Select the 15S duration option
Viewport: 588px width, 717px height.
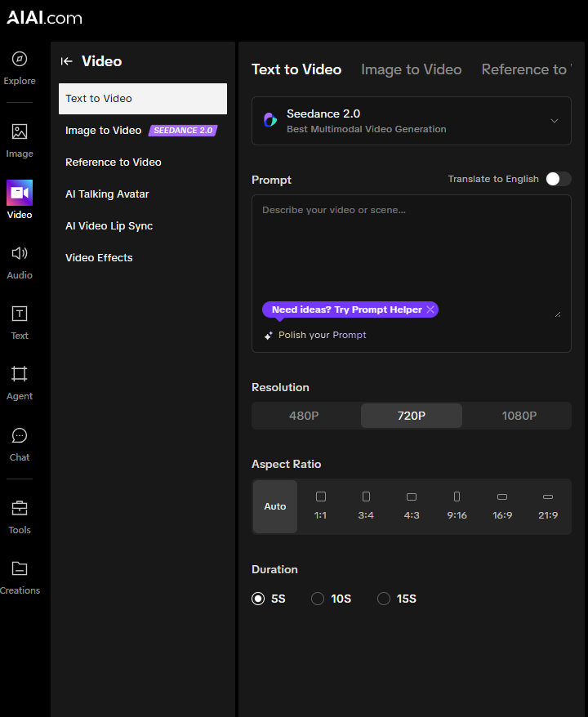[384, 599]
